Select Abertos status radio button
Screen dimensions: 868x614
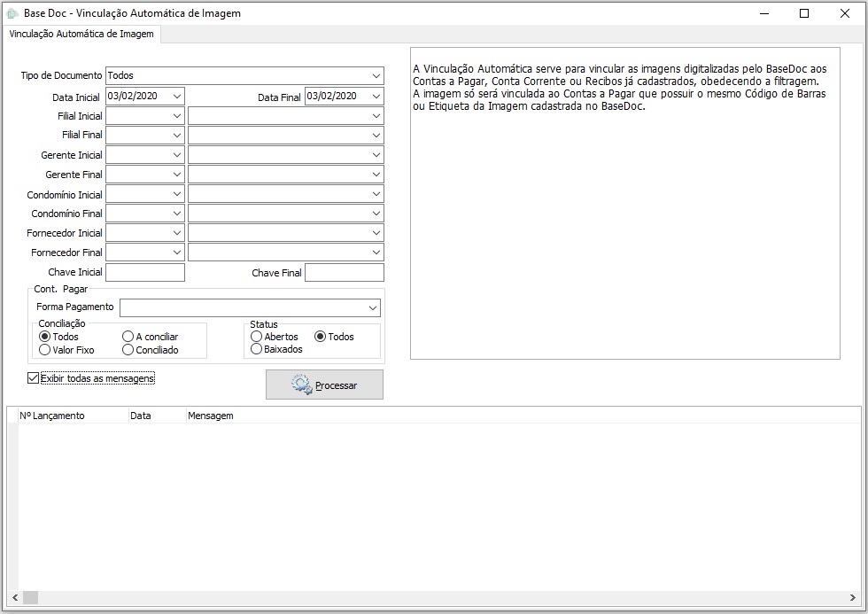[x=256, y=337]
